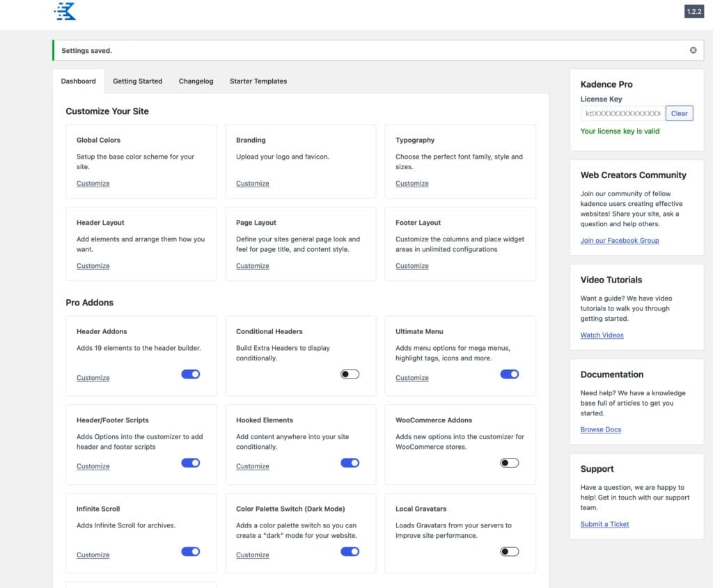
Task: Click Customize under Page Layout
Action: pyautogui.click(x=252, y=266)
